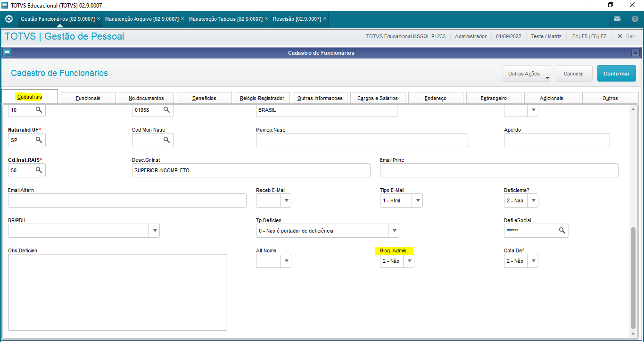Open lookup for Cod Mun Nasc field
The height and width of the screenshot is (342, 644).
tap(166, 140)
